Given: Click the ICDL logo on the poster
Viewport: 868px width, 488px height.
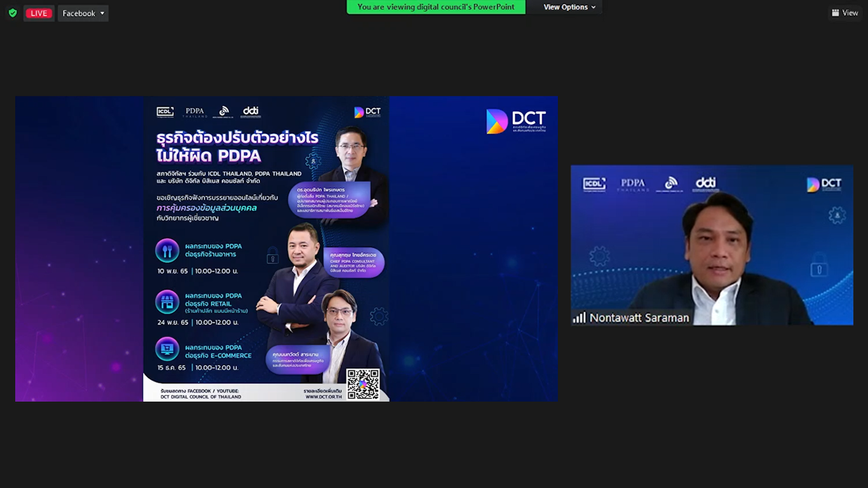Looking at the screenshot, I should (x=165, y=112).
